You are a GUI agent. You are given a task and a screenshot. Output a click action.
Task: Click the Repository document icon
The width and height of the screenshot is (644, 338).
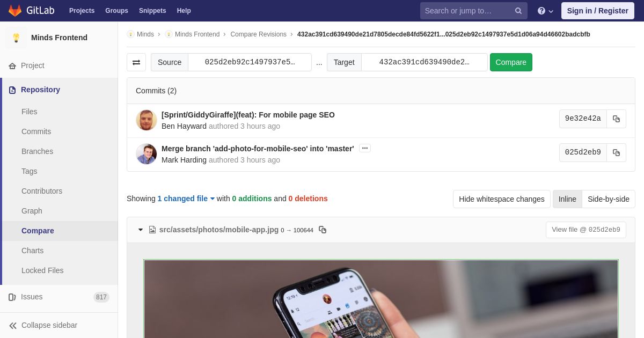coord(12,90)
